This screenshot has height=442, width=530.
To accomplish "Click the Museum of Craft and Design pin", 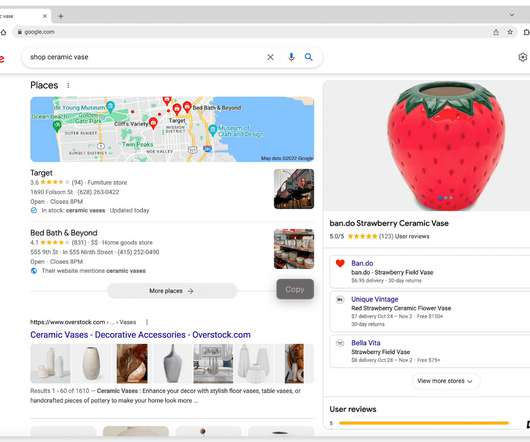I will (213, 130).
